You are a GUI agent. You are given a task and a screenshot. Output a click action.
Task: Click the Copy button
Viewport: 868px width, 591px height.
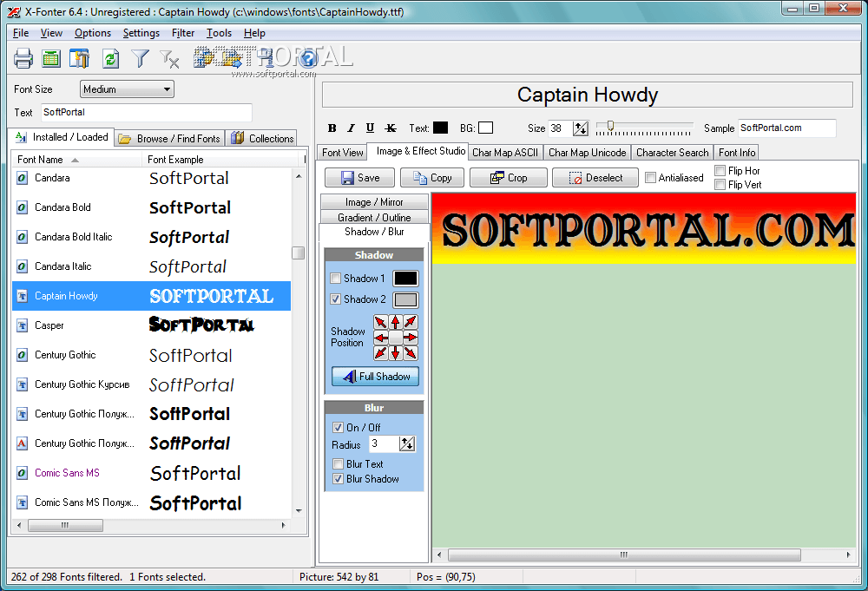432,178
